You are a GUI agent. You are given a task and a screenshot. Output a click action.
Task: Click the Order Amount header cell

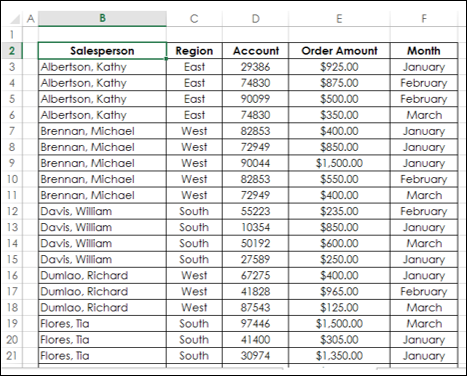pos(339,51)
